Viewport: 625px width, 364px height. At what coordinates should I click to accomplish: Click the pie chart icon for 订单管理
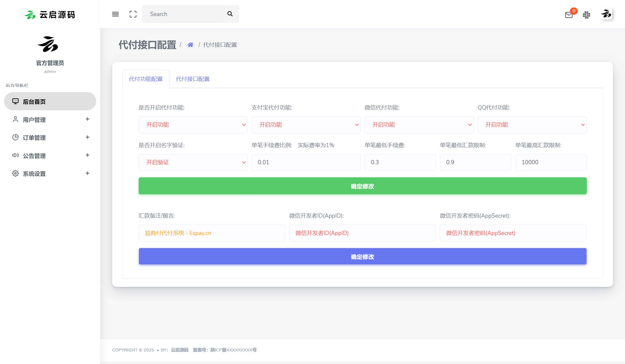pyautogui.click(x=15, y=137)
